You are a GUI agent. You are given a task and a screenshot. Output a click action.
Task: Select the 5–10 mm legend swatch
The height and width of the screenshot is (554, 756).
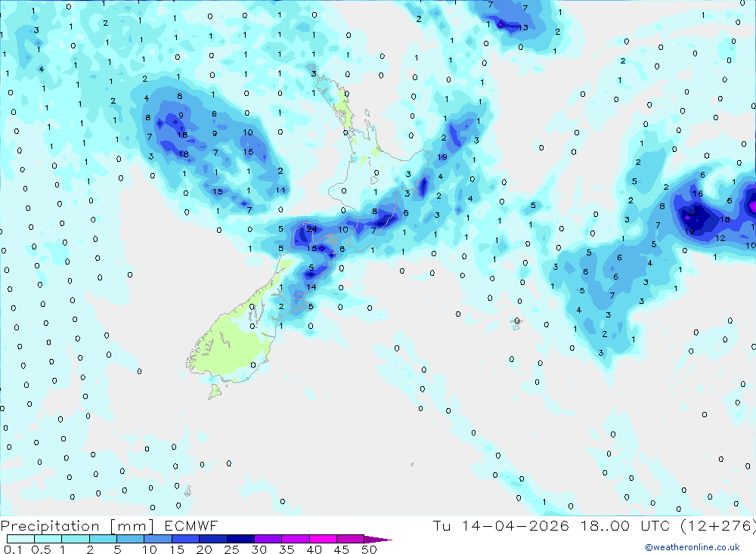tap(131, 539)
